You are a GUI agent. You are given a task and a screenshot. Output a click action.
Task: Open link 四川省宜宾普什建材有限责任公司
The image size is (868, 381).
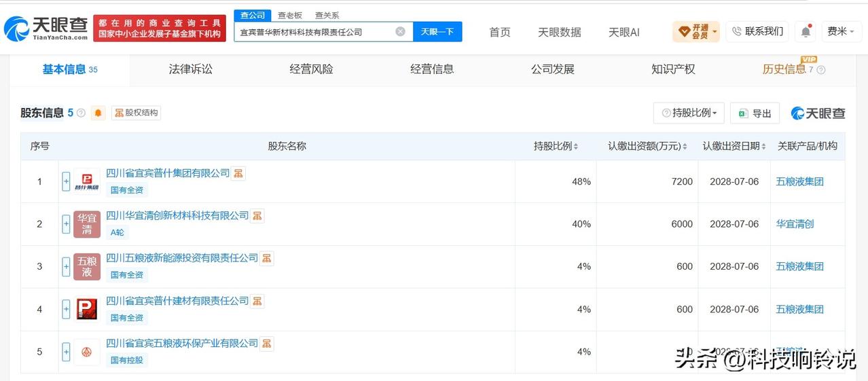(x=177, y=301)
